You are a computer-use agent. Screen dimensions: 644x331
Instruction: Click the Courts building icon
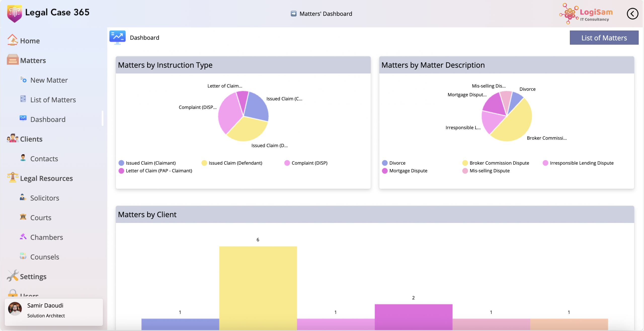pos(23,217)
